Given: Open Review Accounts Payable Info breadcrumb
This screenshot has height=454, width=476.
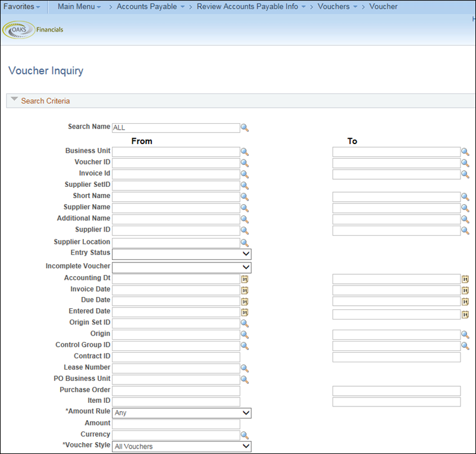Looking at the screenshot, I should pos(251,7).
